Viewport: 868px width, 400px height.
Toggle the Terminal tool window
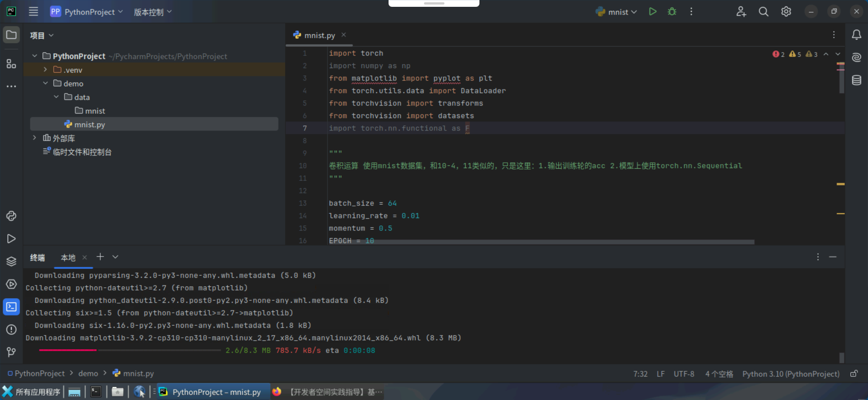coord(11,307)
